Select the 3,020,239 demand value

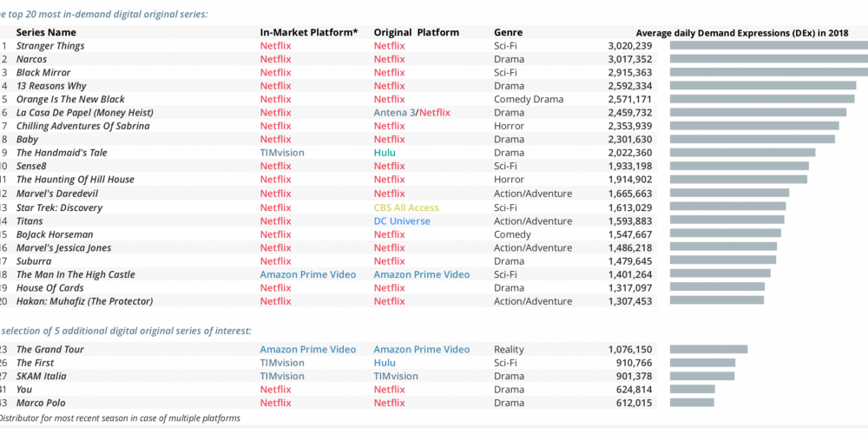coord(630,46)
